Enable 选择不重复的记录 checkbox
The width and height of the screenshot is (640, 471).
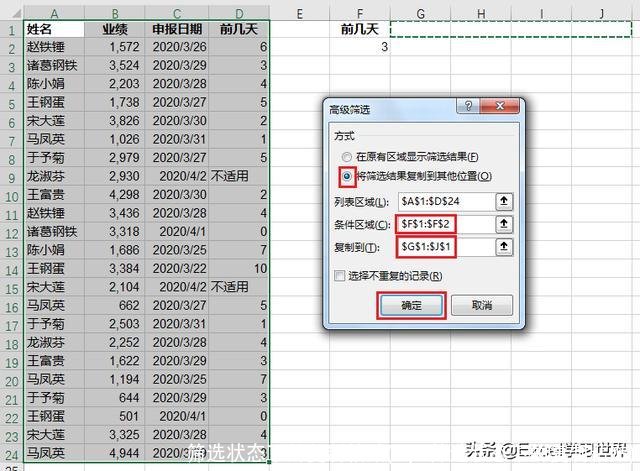coord(339,276)
